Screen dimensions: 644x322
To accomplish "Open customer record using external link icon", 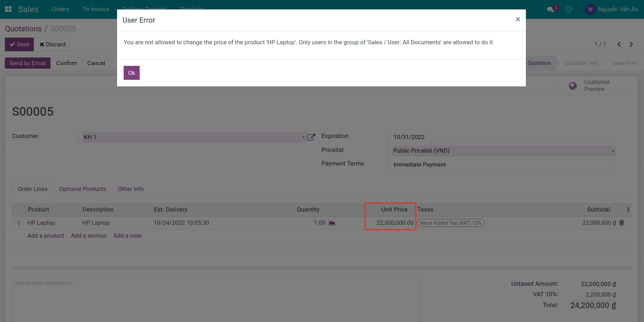I will coord(311,137).
